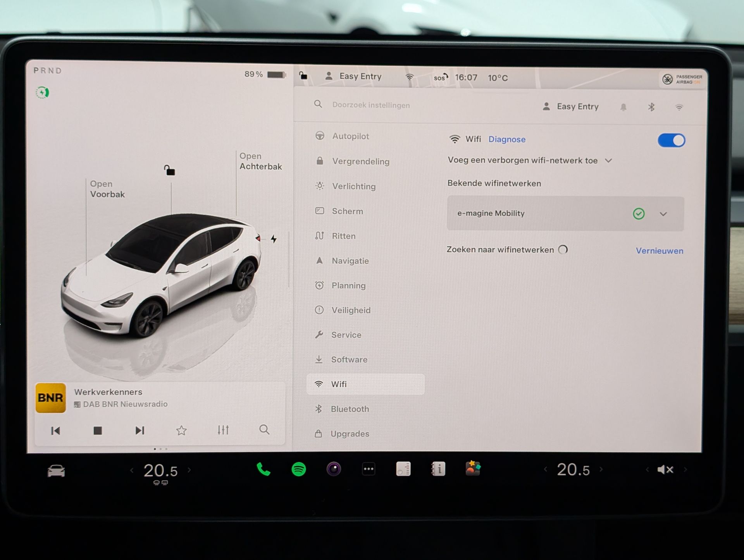Image resolution: width=744 pixels, height=560 pixels.
Task: Expand hidden wifi network option
Action: 608,160
